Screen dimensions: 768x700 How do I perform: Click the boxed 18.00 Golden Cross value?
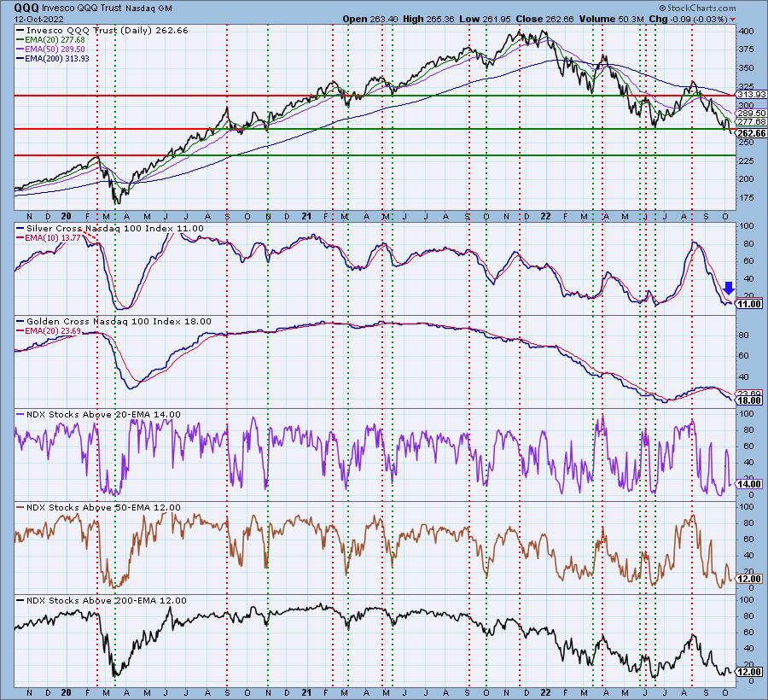[749, 400]
